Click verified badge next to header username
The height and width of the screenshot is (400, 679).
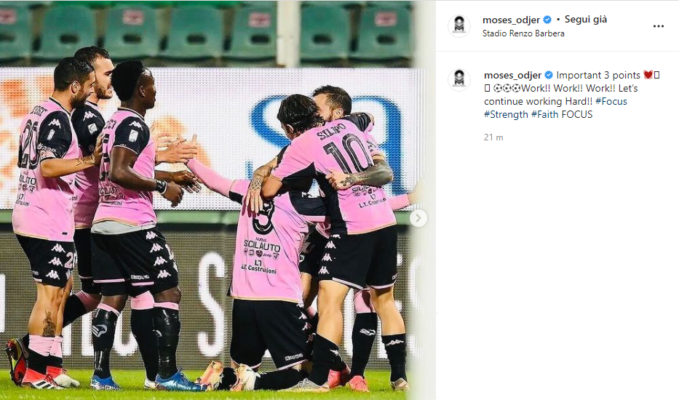point(547,20)
